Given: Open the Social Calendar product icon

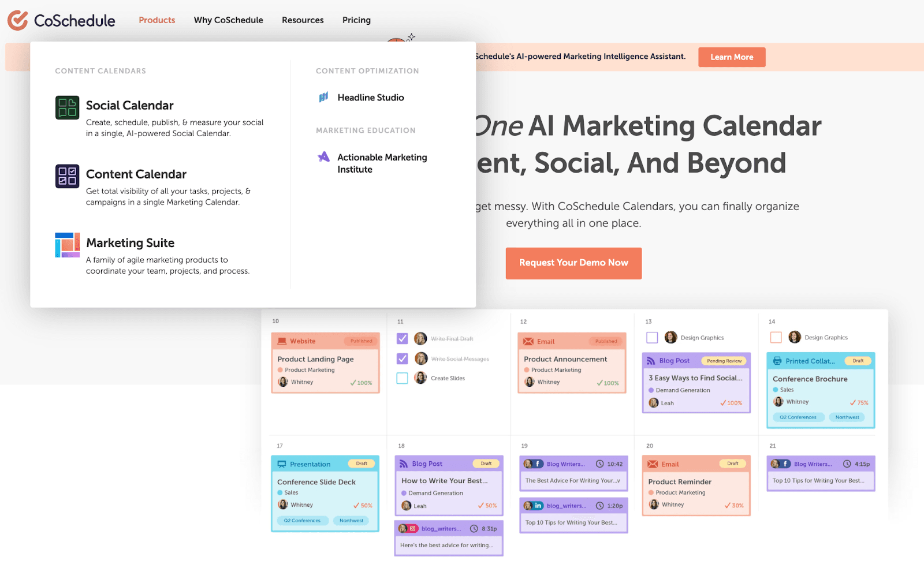Looking at the screenshot, I should tap(67, 107).
